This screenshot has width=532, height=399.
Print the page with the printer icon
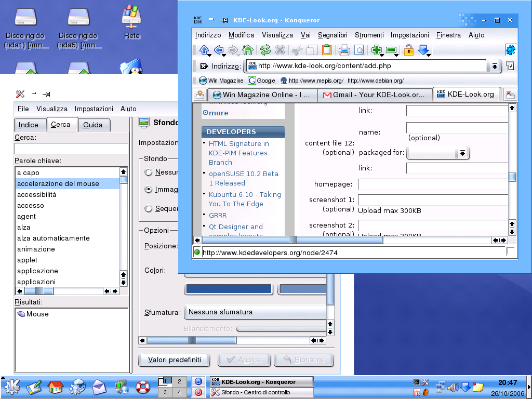344,50
